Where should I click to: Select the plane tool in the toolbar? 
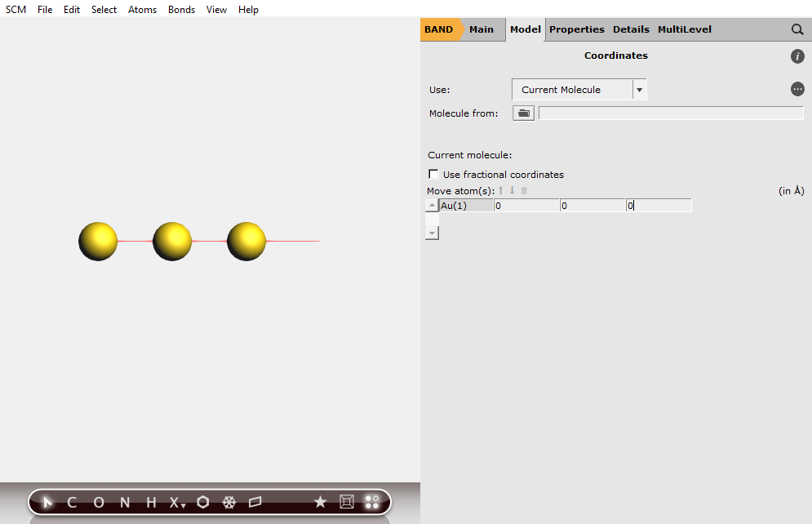[255, 502]
